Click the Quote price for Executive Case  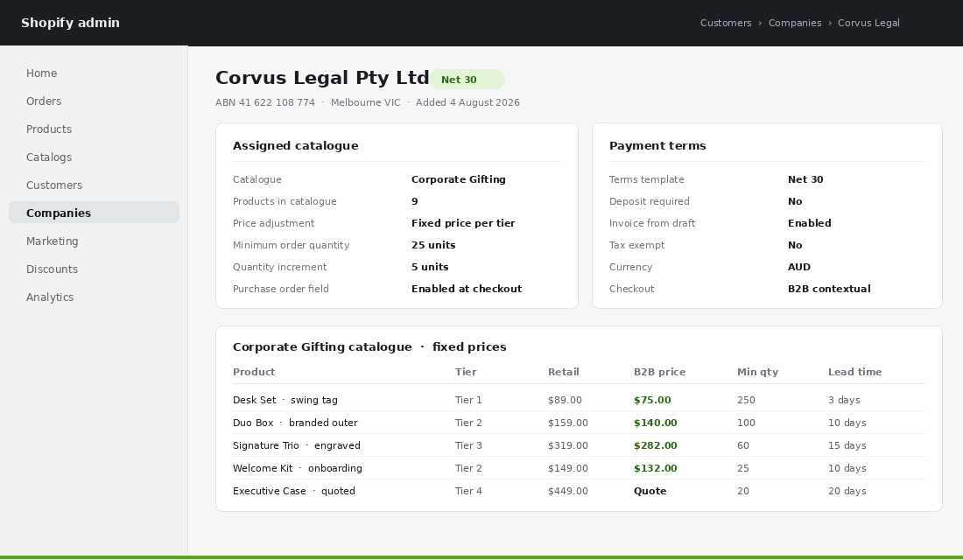tap(650, 491)
